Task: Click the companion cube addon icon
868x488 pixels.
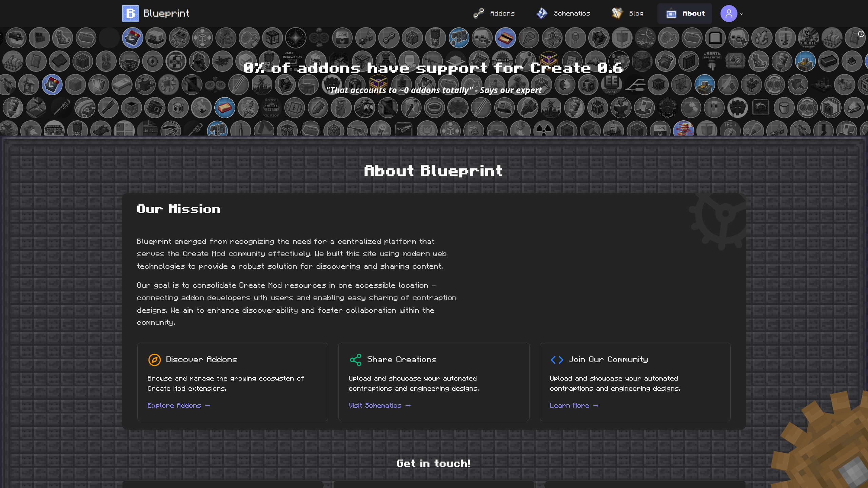Action: pos(176,61)
